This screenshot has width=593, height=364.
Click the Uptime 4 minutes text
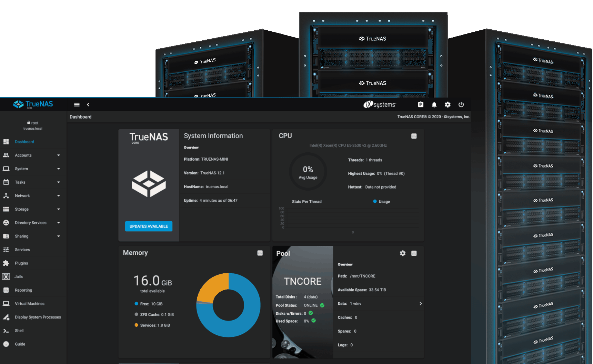(211, 201)
